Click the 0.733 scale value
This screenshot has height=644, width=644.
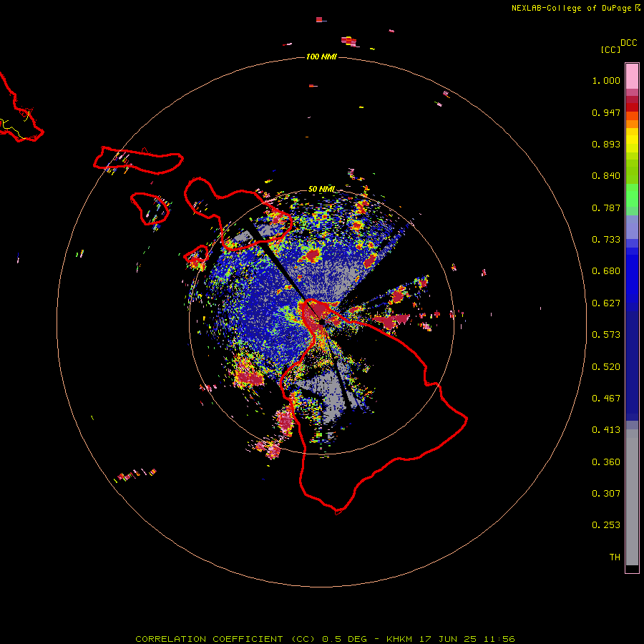[606, 240]
